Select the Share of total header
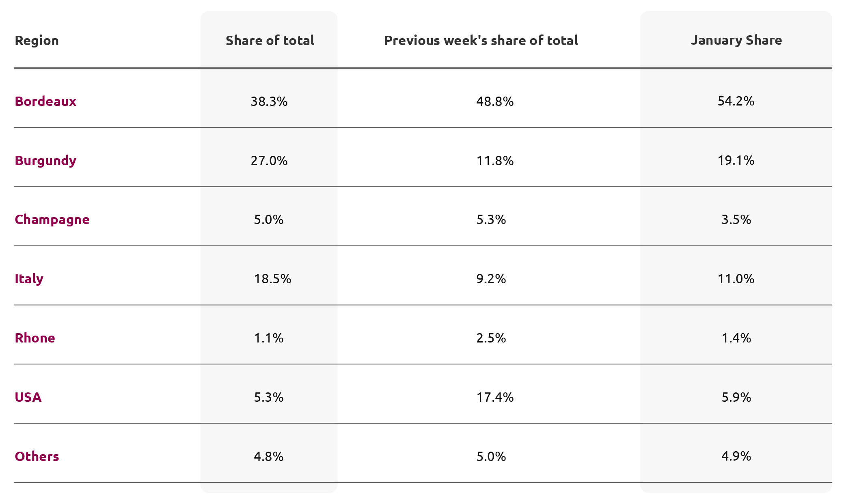Image resolution: width=846 pixels, height=504 pixels. coord(270,40)
